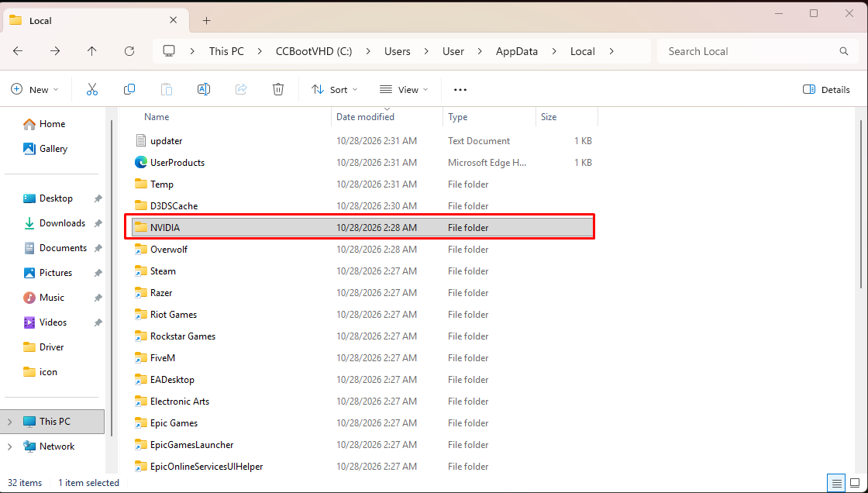Click the Delete trash icon
The width and height of the screenshot is (868, 493).
click(278, 89)
